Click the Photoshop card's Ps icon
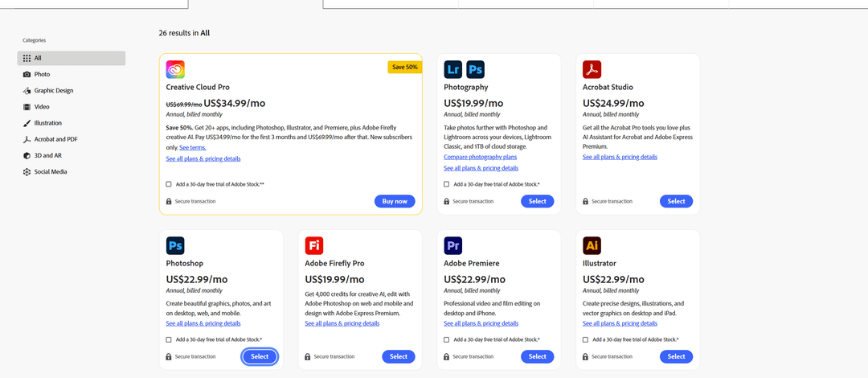Image resolution: width=868 pixels, height=378 pixels. (x=175, y=245)
